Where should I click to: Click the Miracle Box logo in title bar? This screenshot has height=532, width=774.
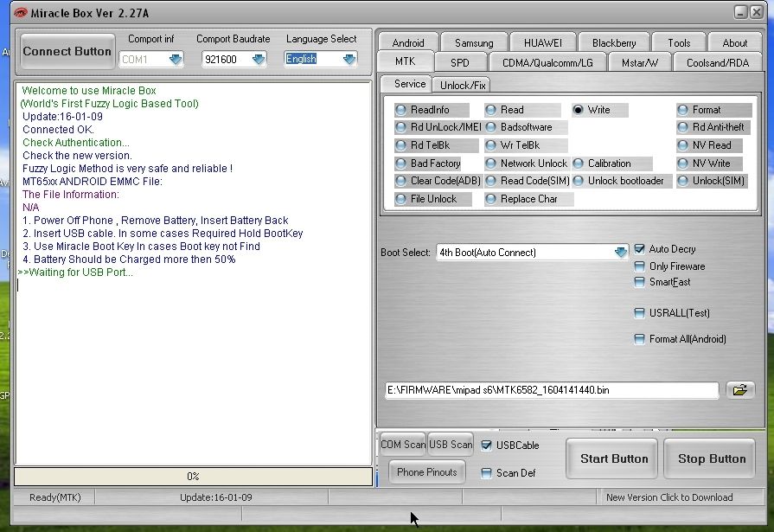[20, 13]
